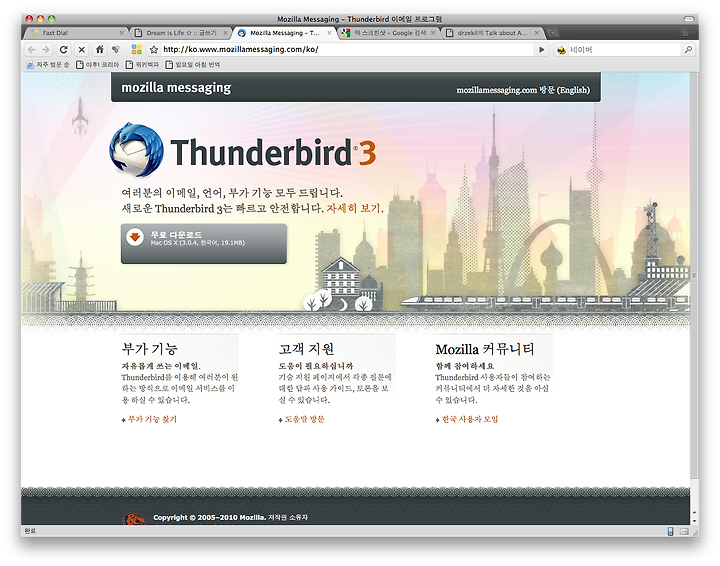Reload the page with the refresh button
The width and height of the screenshot is (720, 566).
click(x=64, y=50)
